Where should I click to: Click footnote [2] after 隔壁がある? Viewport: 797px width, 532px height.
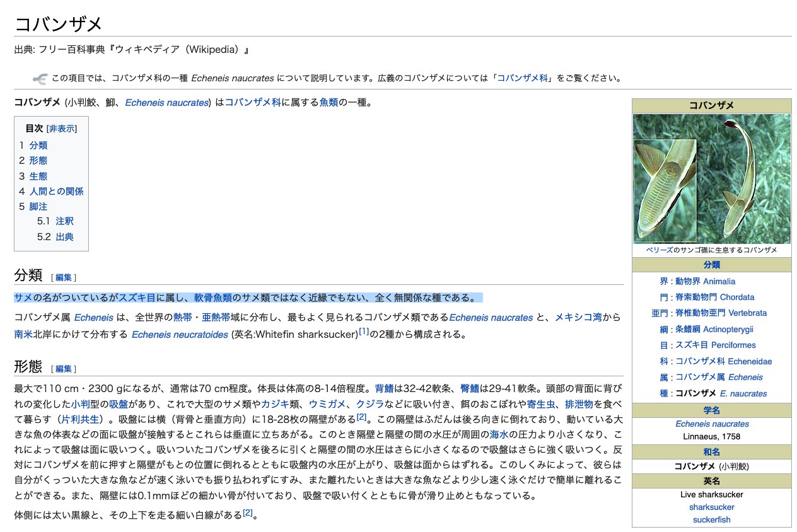point(361,416)
